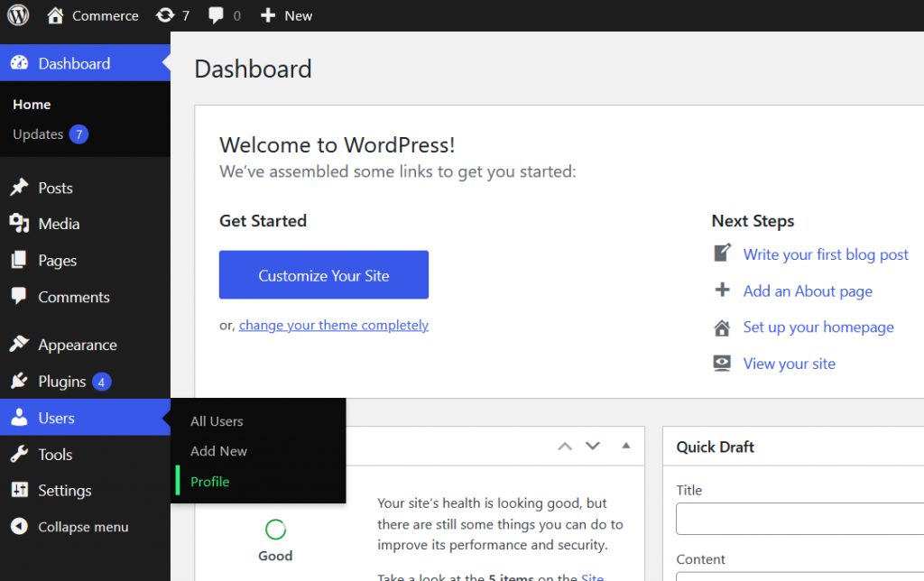Click the plus icon beside Add an About page
The width and height of the screenshot is (924, 581).
point(722,290)
